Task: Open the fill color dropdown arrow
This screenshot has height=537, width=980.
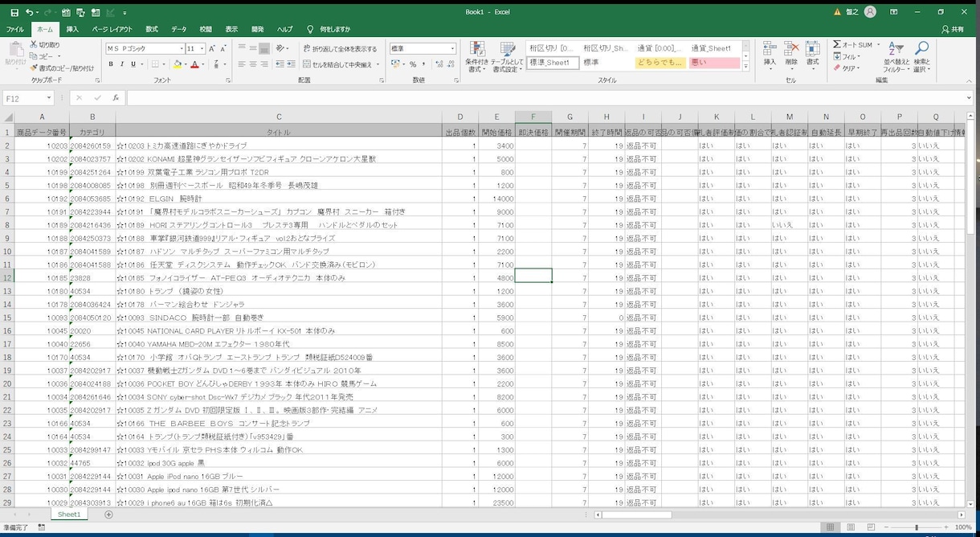Action: tap(184, 64)
